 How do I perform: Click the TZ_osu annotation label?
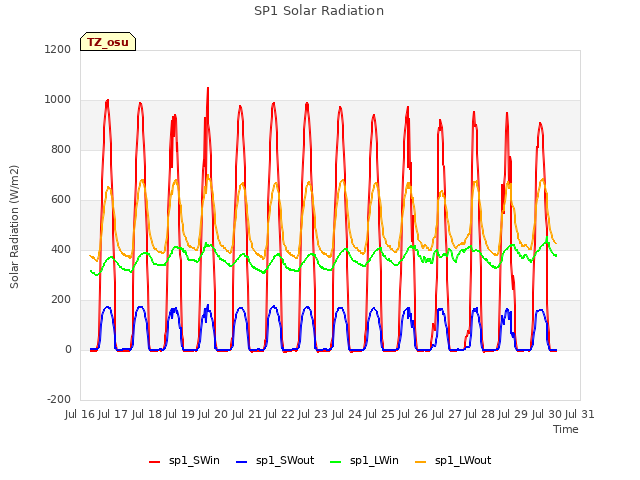(x=108, y=42)
